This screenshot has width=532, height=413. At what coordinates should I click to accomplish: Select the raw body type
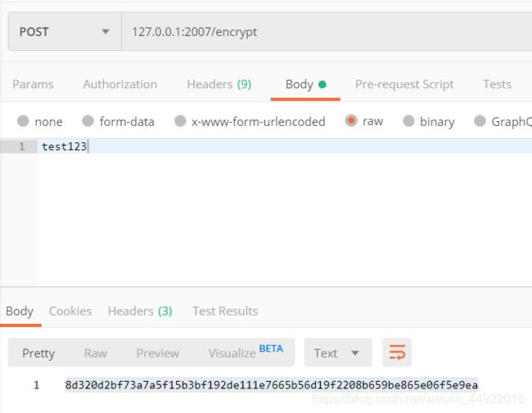pyautogui.click(x=364, y=121)
